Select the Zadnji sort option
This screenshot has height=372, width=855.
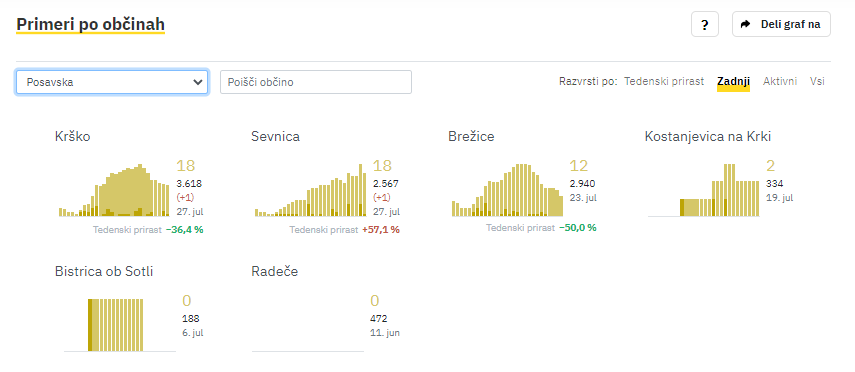(x=733, y=82)
